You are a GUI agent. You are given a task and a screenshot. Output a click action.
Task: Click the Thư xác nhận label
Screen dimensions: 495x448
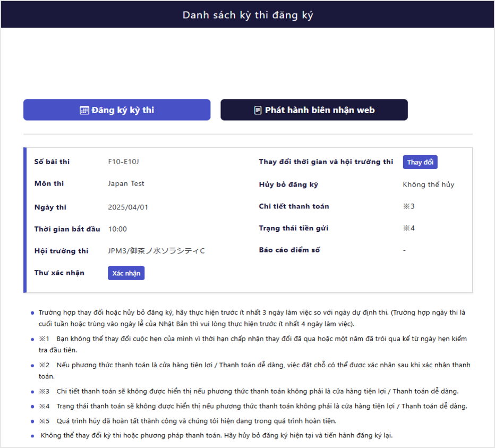59,273
